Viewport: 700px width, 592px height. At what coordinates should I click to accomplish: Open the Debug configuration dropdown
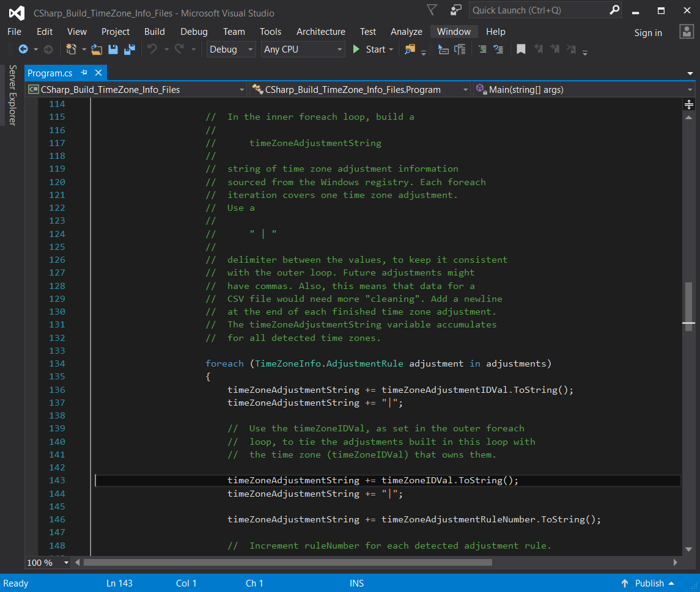pyautogui.click(x=232, y=49)
